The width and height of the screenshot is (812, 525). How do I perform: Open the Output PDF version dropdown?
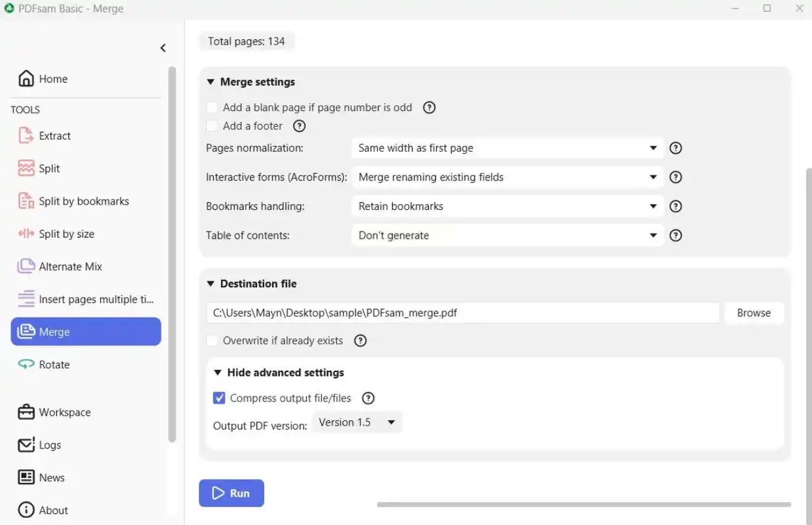point(357,422)
